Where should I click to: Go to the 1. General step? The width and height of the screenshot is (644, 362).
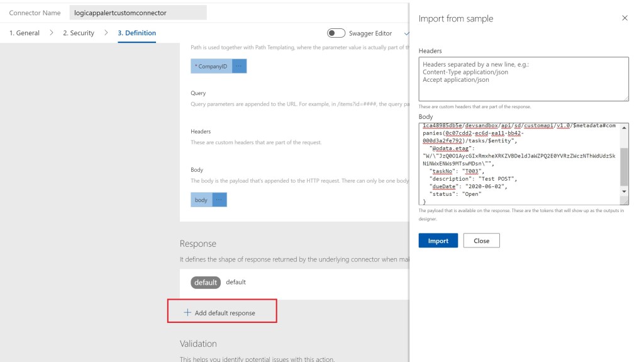pyautogui.click(x=24, y=33)
